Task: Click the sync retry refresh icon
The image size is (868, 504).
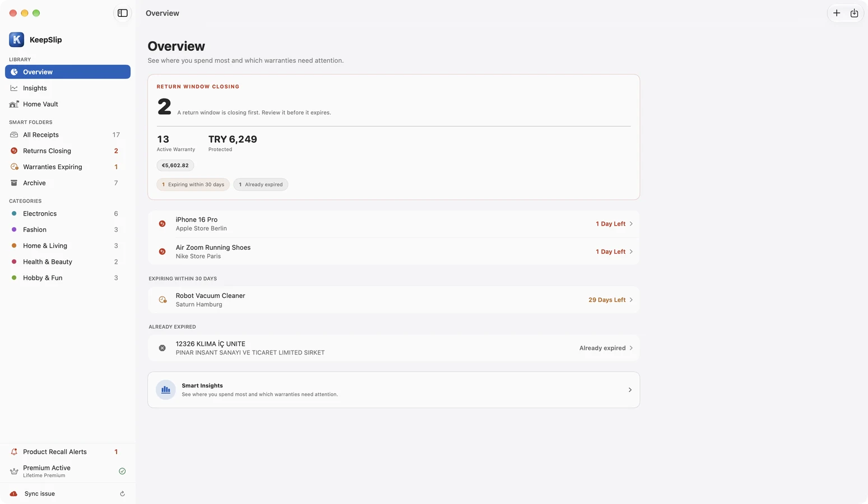Action: (x=122, y=494)
